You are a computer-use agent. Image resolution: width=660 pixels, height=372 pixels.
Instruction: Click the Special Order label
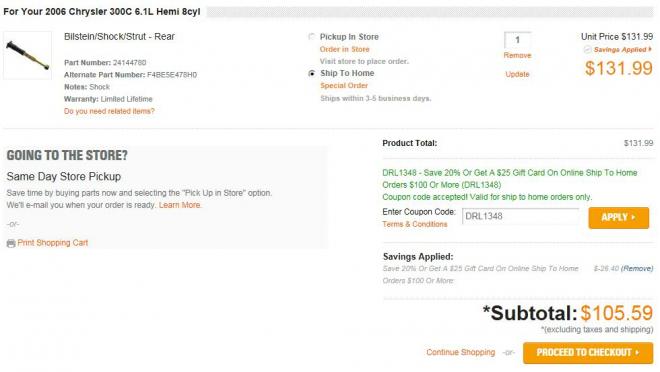click(x=344, y=85)
